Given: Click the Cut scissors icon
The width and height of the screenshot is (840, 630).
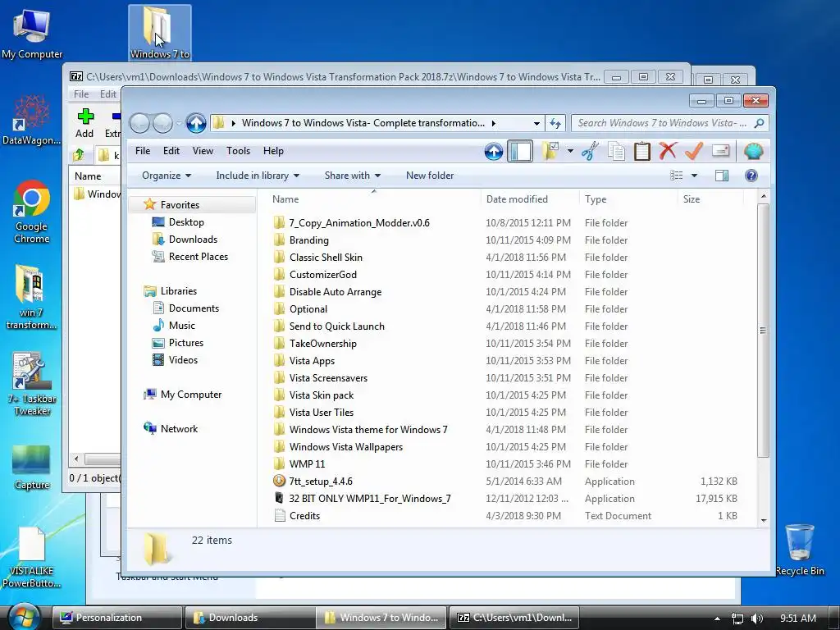Looking at the screenshot, I should [x=590, y=151].
